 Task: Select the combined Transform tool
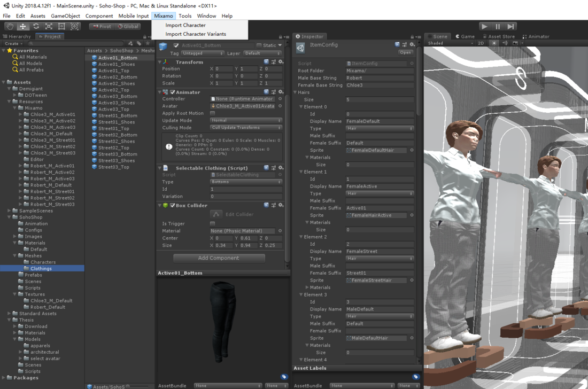(x=75, y=26)
